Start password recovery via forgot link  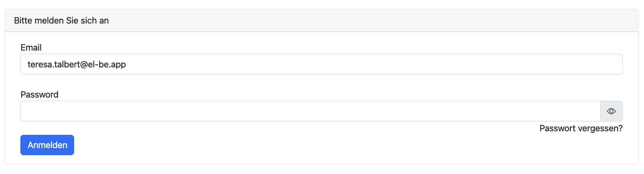click(581, 129)
